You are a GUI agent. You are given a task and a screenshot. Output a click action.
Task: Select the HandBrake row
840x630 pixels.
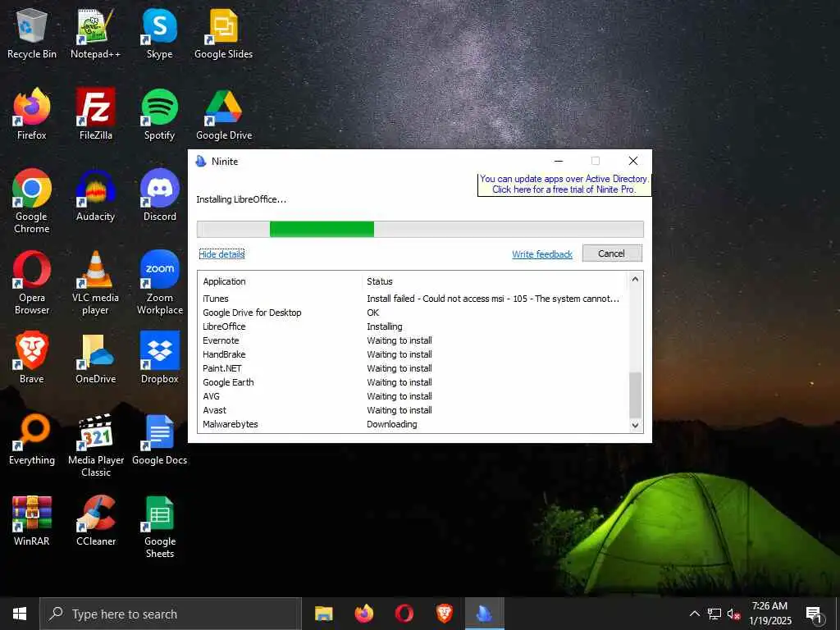coord(413,354)
